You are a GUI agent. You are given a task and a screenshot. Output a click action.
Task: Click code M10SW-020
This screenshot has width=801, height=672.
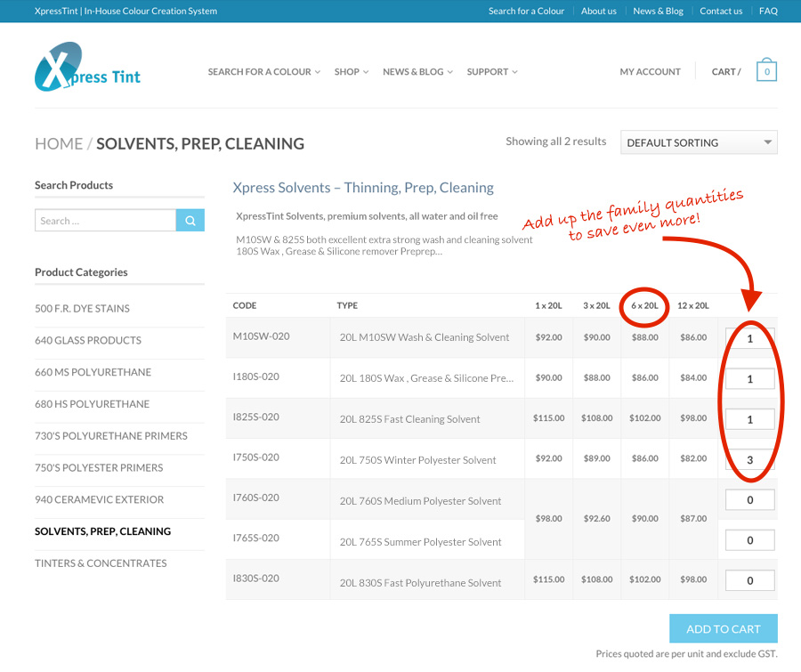click(x=261, y=336)
